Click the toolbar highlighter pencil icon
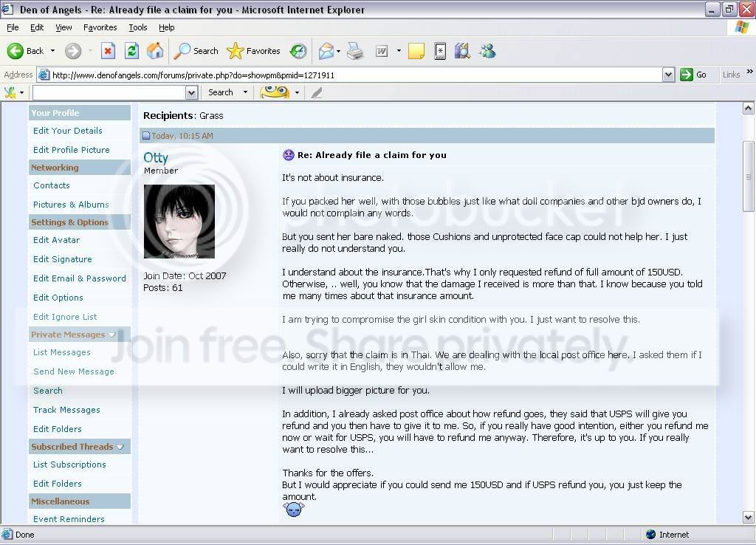The height and width of the screenshot is (545, 756). 316,92
